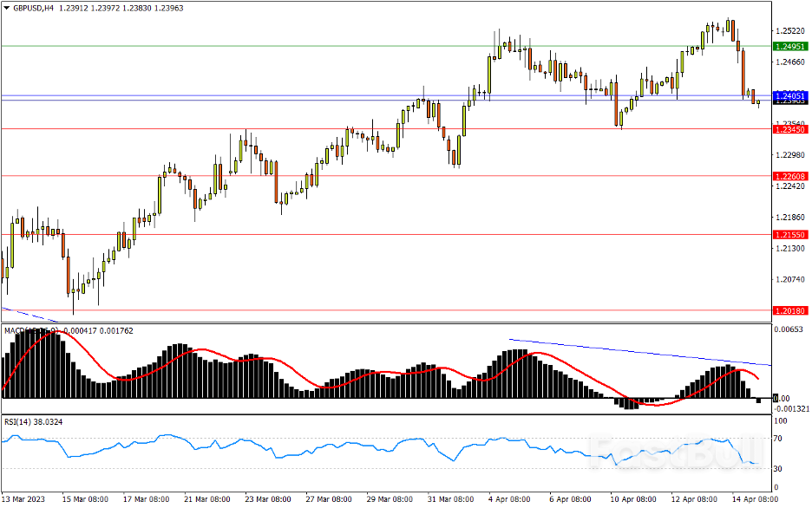This screenshot has width=812, height=508.
Task: Click the red 1.20180 price label
Action: point(790,310)
